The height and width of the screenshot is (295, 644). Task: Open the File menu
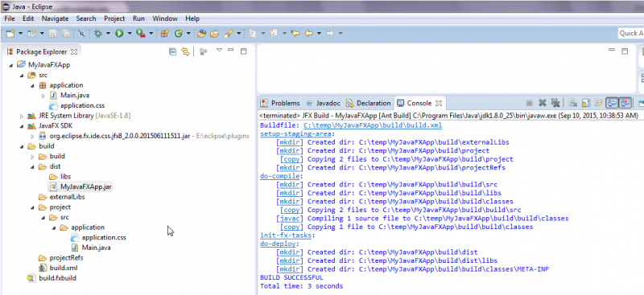coord(10,18)
